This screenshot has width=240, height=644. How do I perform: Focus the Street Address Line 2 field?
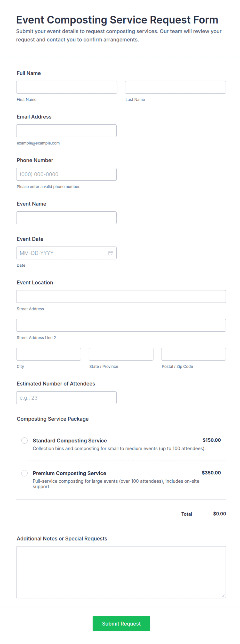click(121, 325)
